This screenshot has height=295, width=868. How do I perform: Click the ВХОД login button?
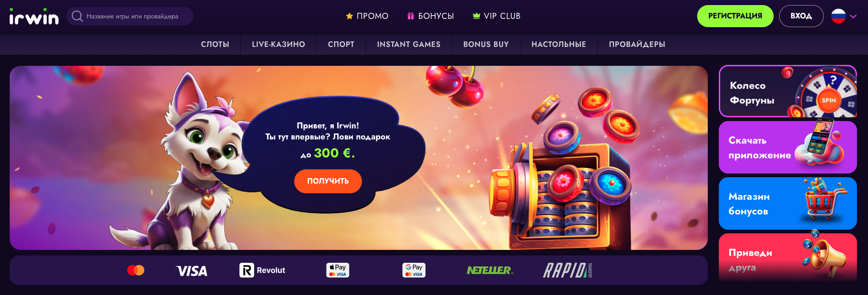[x=801, y=16]
